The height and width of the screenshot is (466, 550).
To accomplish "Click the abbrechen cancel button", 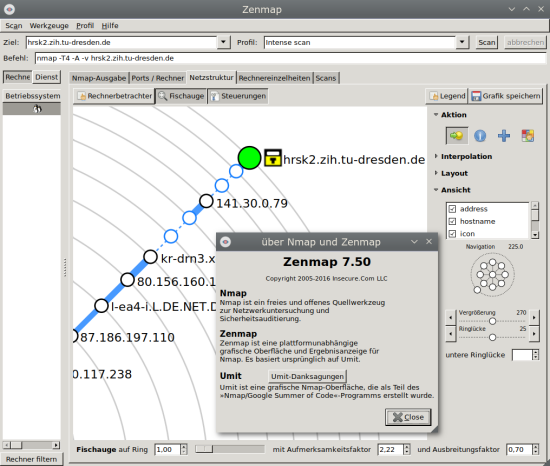I will [525, 42].
